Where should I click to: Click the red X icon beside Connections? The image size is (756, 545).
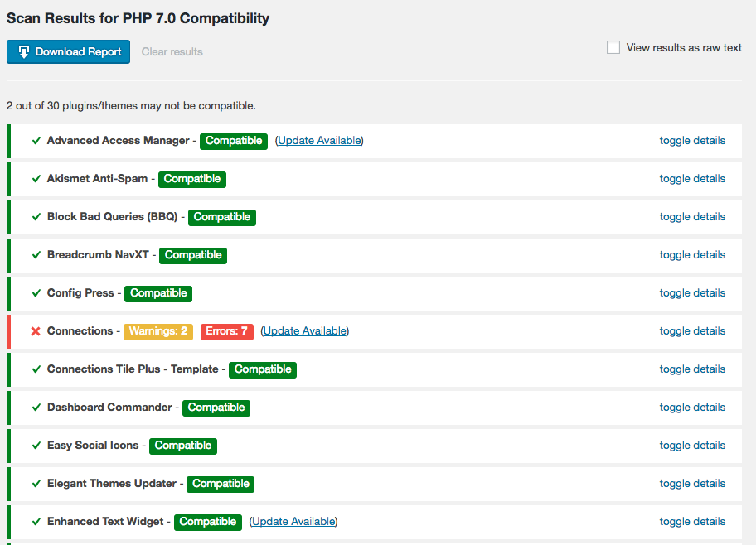36,331
